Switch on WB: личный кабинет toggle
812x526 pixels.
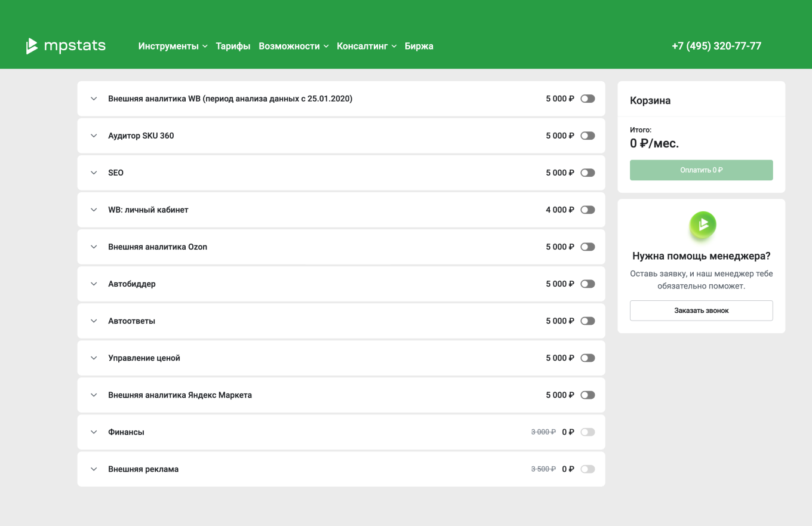pos(588,210)
